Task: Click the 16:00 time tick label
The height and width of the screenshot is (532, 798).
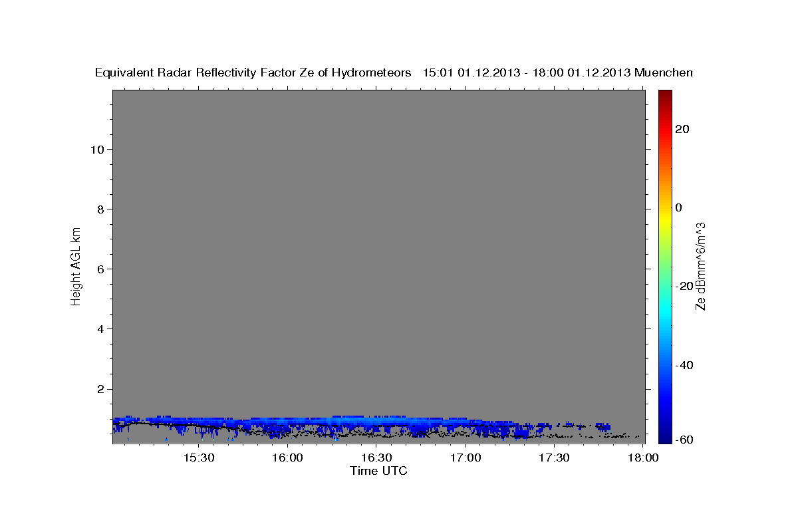Action: 287,458
